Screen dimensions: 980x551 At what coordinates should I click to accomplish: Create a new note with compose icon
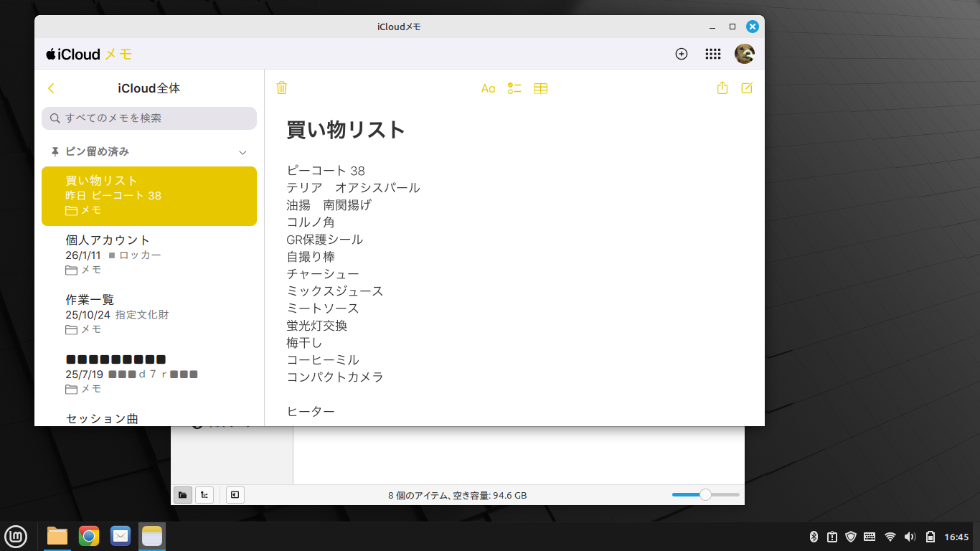[x=747, y=88]
